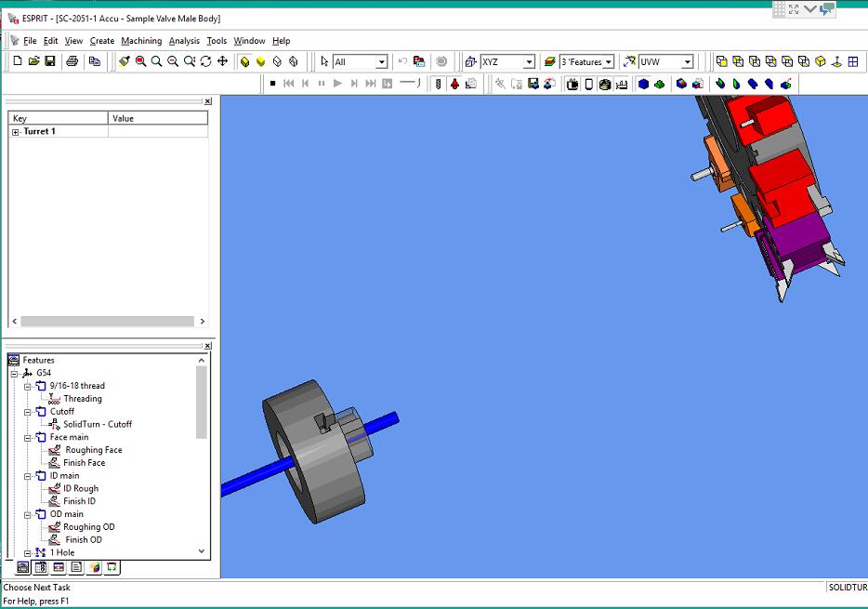Click the horizontal scrollbar in the Key/Value panel
The image size is (868, 609).
point(108,321)
